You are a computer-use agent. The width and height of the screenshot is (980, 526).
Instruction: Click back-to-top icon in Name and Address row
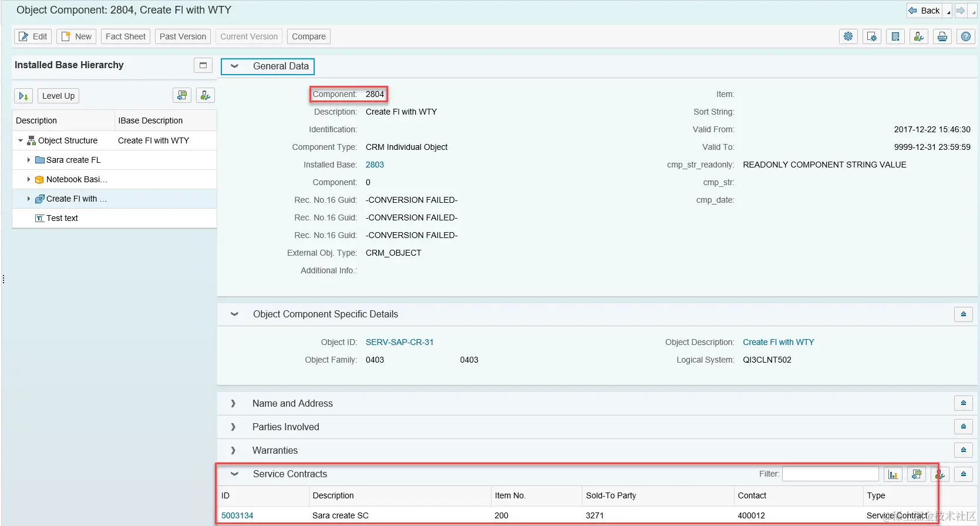[x=964, y=404]
